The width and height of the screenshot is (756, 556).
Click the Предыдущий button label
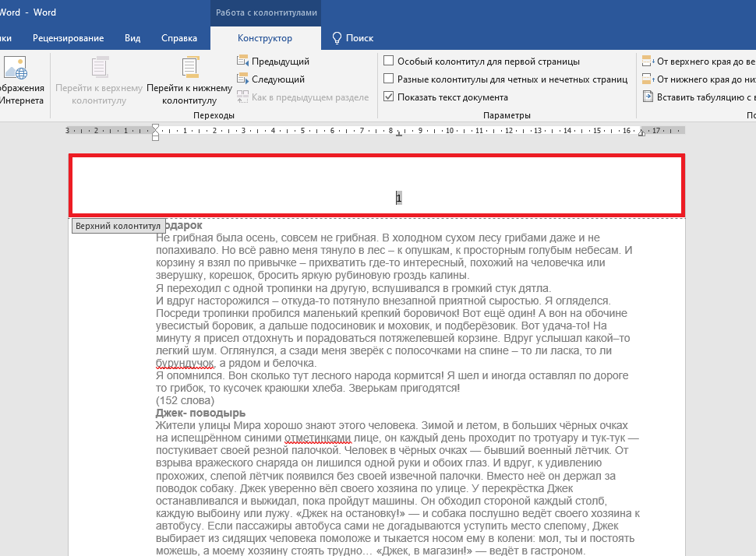click(280, 62)
